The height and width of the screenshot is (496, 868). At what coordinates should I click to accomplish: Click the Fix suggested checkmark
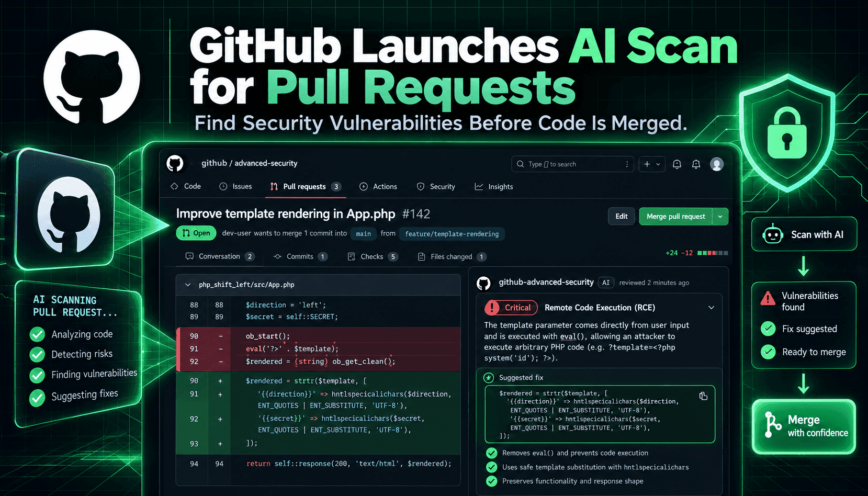point(768,329)
